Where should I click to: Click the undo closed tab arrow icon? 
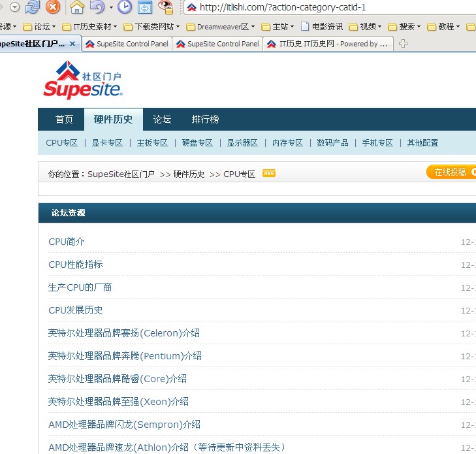(x=97, y=8)
